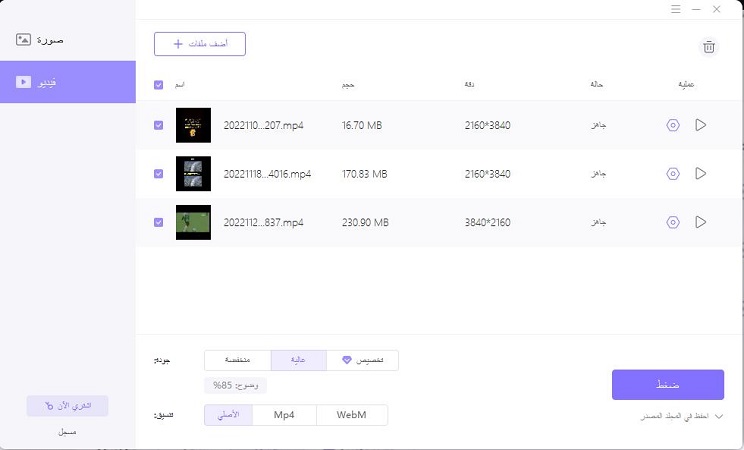Uncheck the 2022112...837.mp4 file checkbox

159,222
